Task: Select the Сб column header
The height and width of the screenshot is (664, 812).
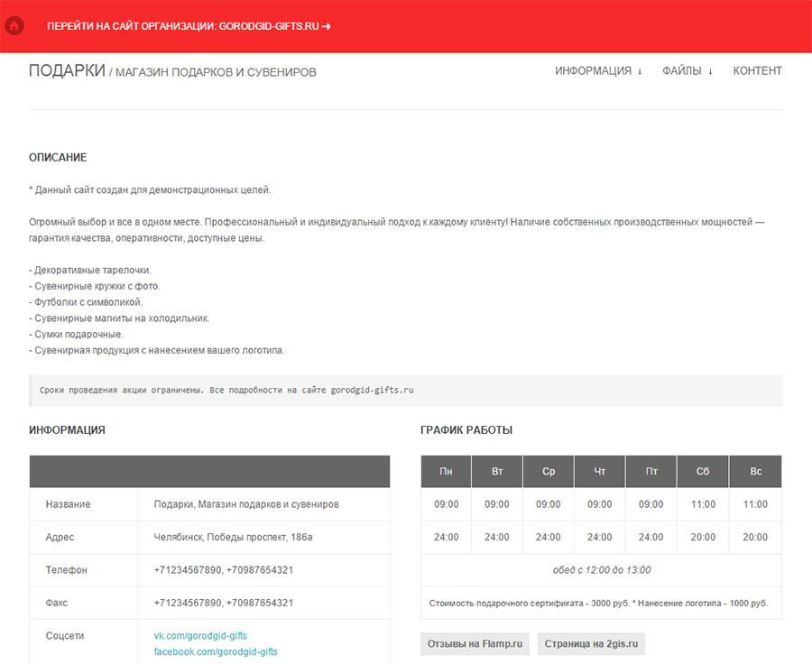Action: [703, 472]
